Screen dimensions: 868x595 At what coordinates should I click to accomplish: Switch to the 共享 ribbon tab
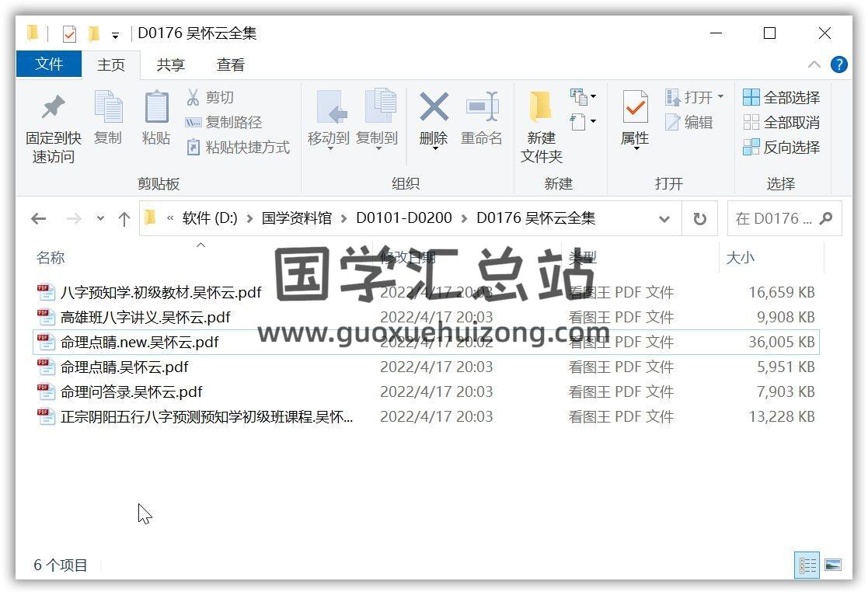click(170, 65)
